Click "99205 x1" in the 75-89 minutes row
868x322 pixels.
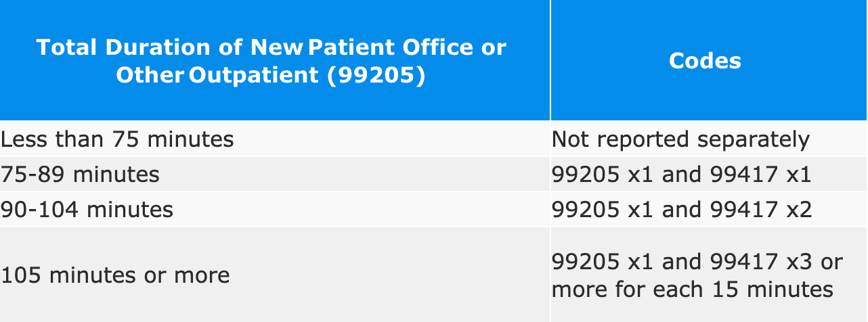[603, 175]
